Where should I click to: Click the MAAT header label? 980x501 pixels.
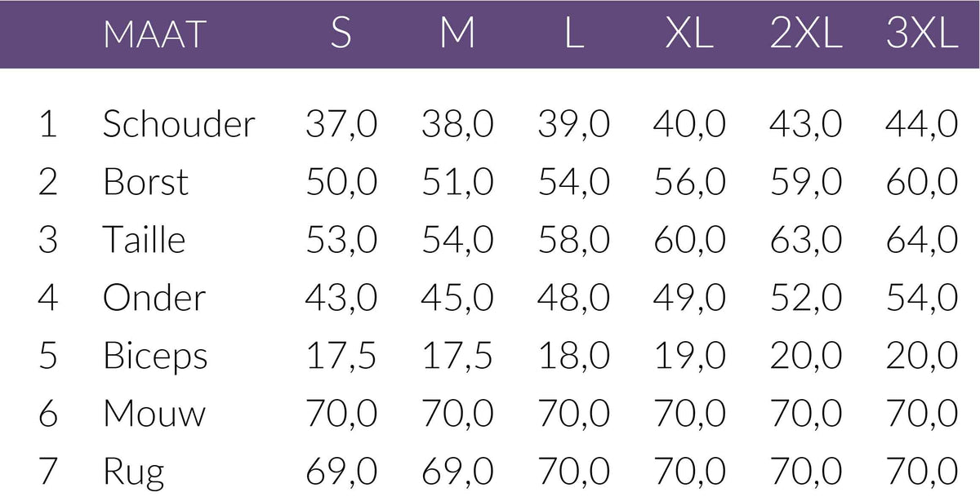pos(154,34)
